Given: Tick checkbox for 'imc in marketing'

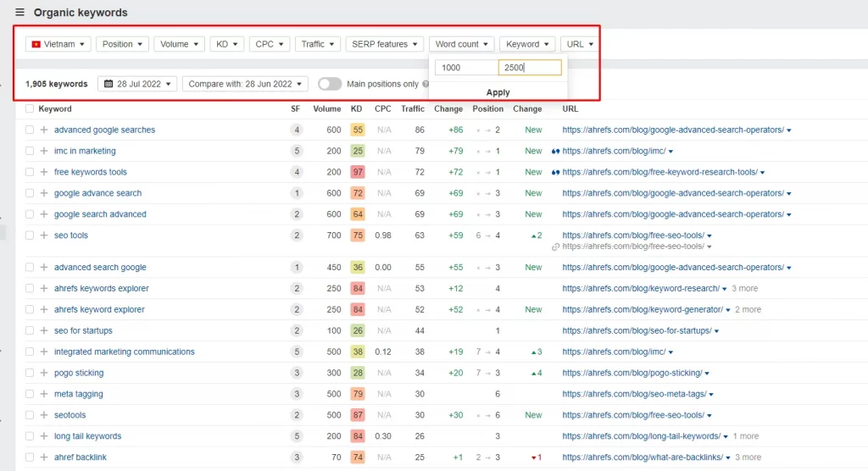Looking at the screenshot, I should pos(30,151).
